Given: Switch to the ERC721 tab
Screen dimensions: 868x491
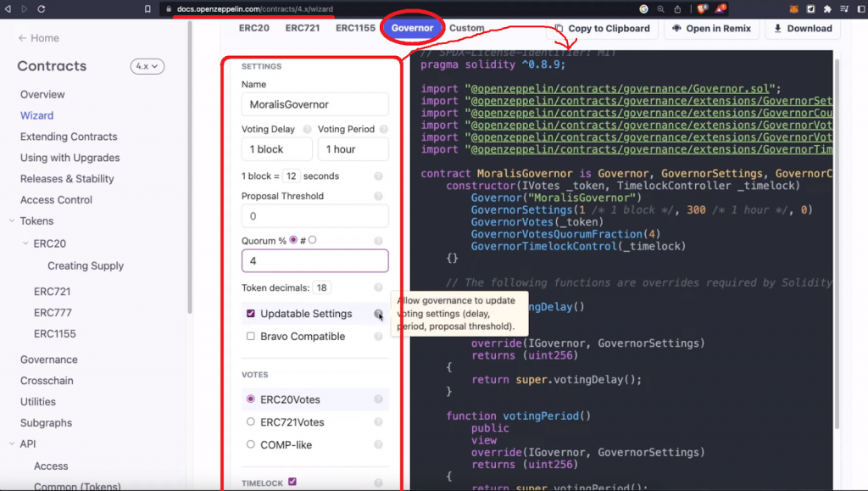Looking at the screenshot, I should tap(303, 28).
